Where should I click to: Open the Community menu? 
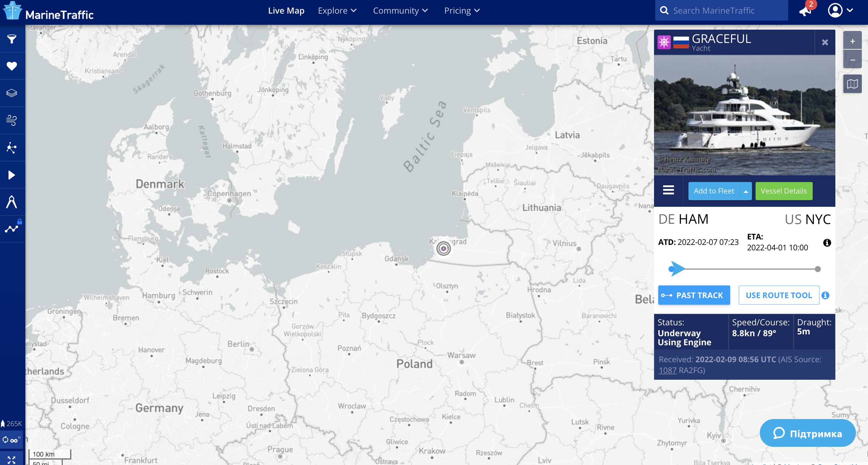(x=400, y=11)
